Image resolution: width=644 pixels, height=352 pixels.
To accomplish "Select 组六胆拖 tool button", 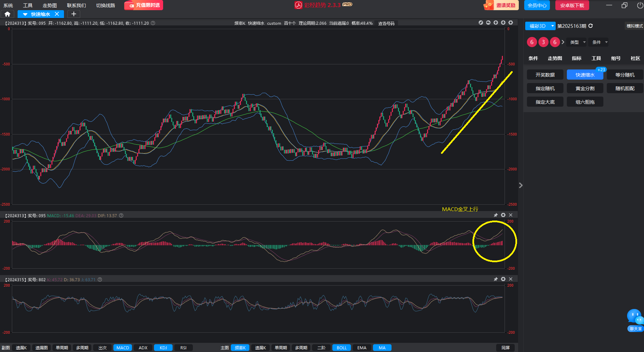I will tap(585, 102).
